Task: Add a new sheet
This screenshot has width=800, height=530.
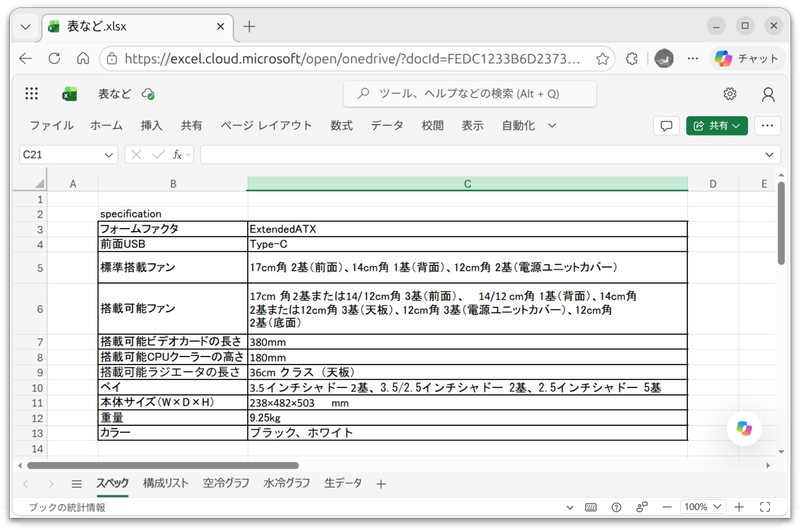Action: 381,484
